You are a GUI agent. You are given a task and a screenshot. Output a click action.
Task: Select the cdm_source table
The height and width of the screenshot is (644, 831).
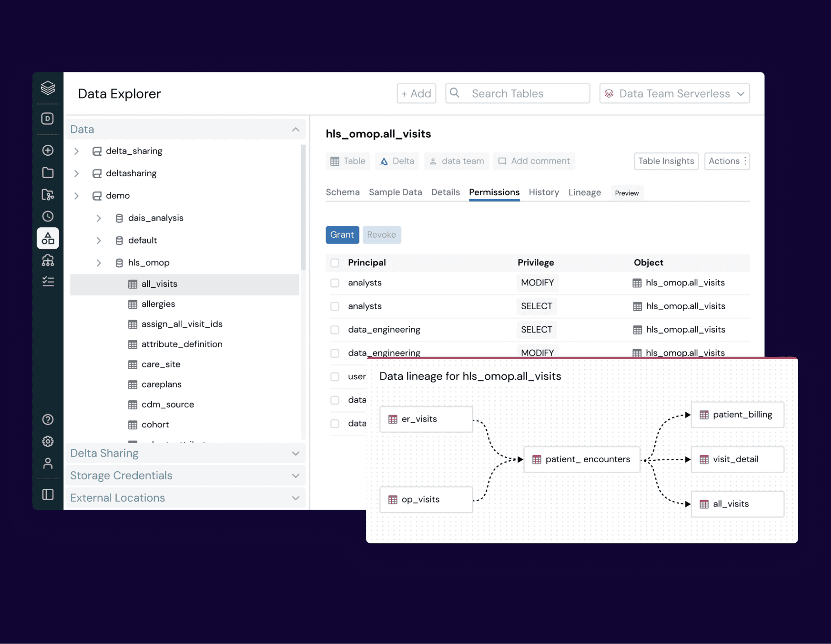point(168,405)
